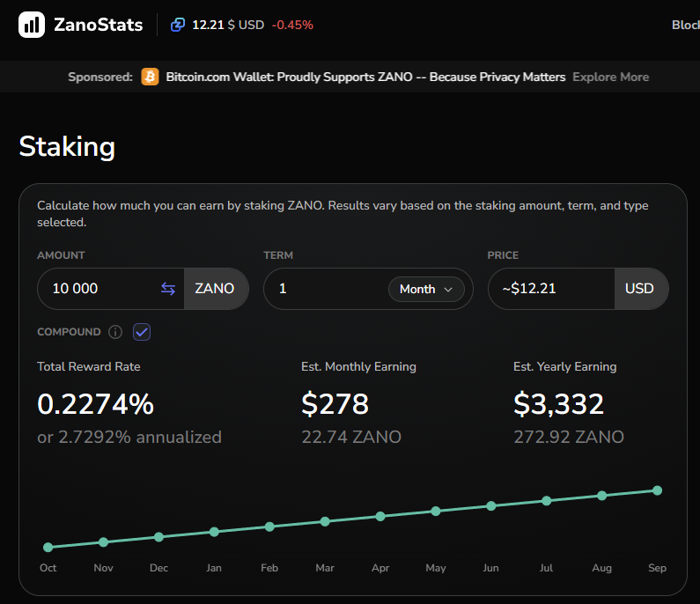Click the Mar data point on chart
Viewport: 700px width, 604px height.
pos(325,521)
